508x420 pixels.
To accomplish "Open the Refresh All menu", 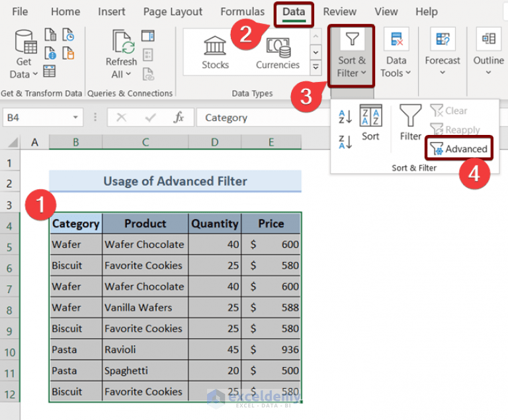I will point(121,54).
